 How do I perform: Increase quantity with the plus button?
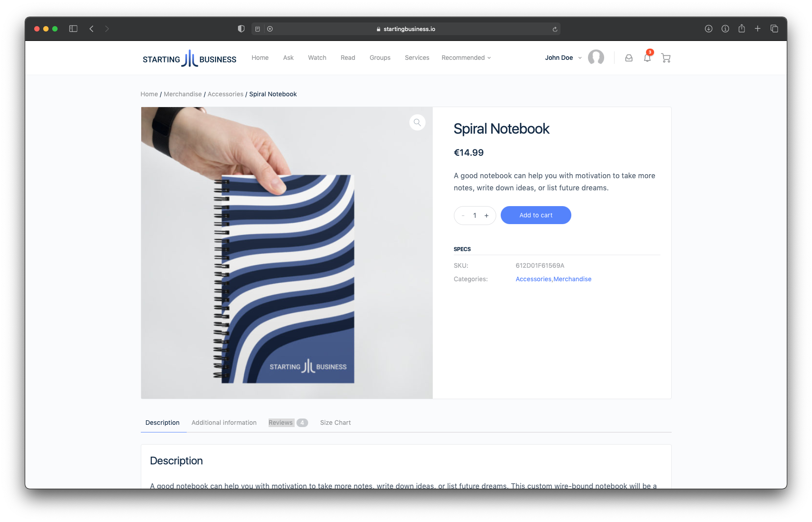pos(486,216)
